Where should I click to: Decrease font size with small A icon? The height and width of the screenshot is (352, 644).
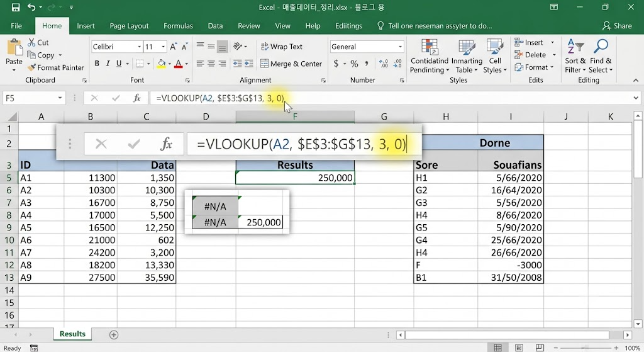pos(184,47)
